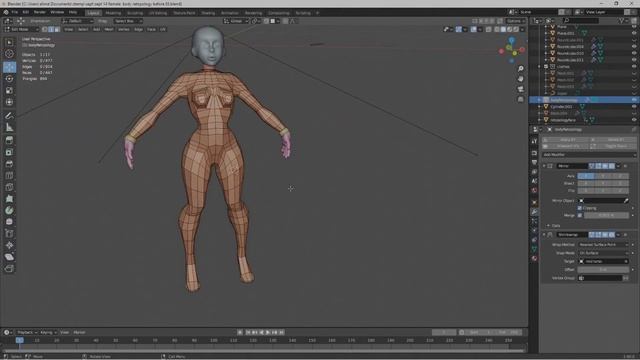Toggle snapping magnet in header
Image resolution: width=640 pixels, height=360 pixels.
tap(266, 21)
